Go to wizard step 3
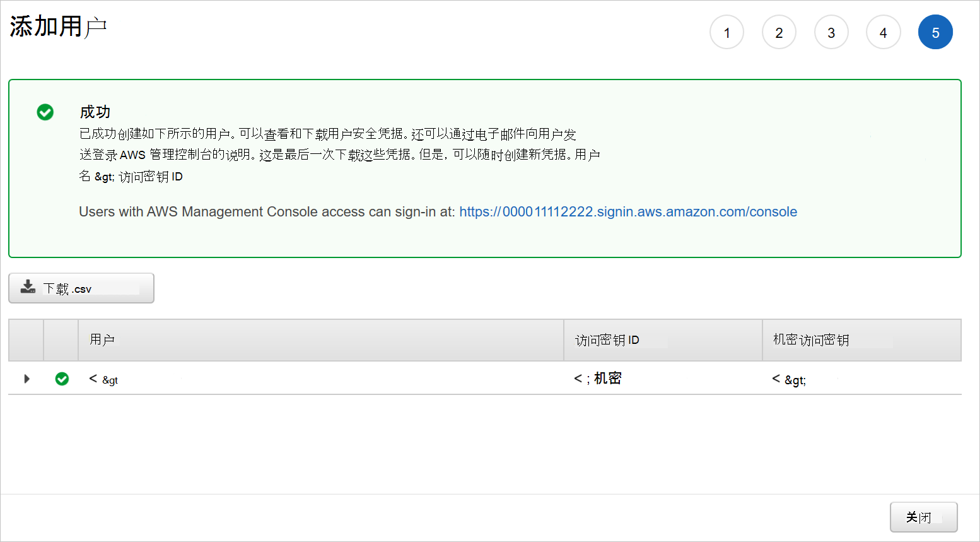 click(831, 32)
